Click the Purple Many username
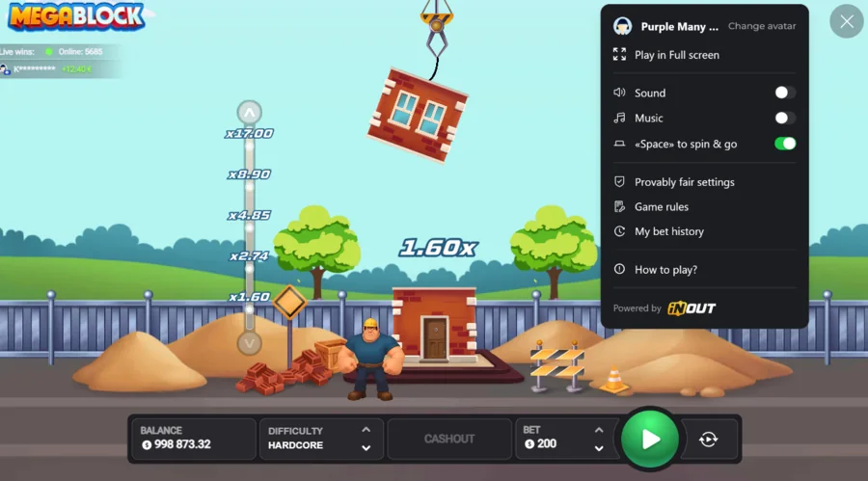 tap(679, 27)
